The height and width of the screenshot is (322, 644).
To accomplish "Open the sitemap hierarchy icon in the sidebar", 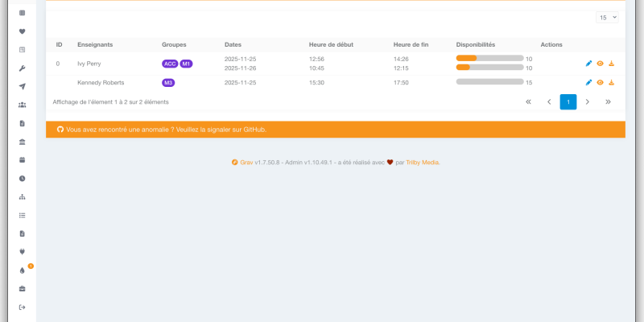I will [x=23, y=196].
